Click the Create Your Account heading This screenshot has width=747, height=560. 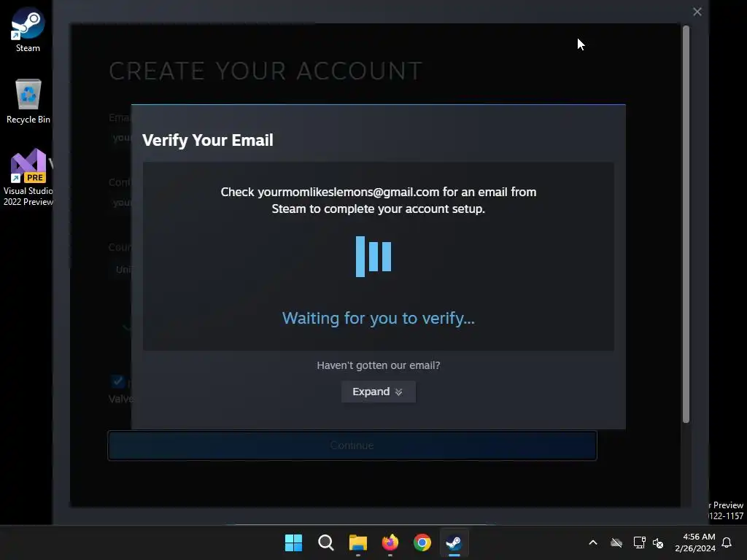266,71
